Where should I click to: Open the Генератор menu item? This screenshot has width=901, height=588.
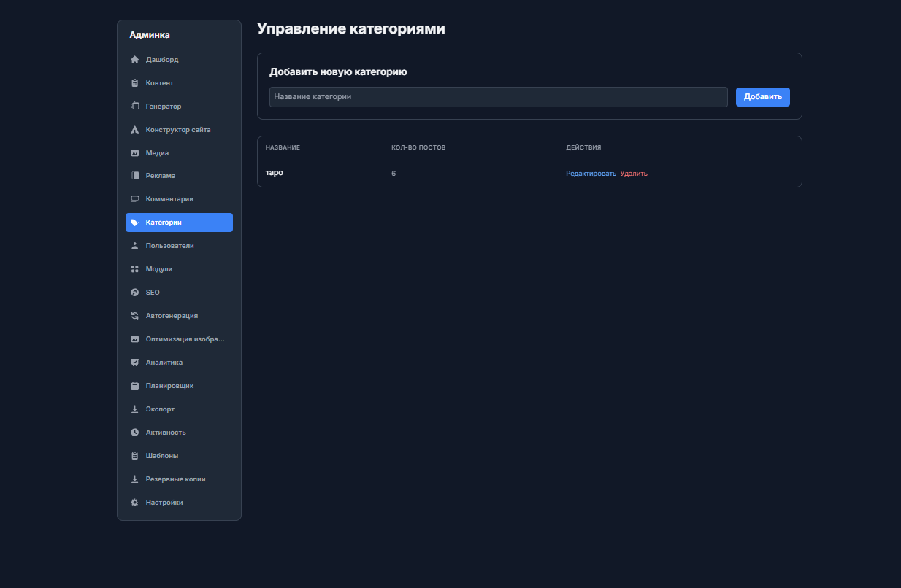[x=164, y=107]
